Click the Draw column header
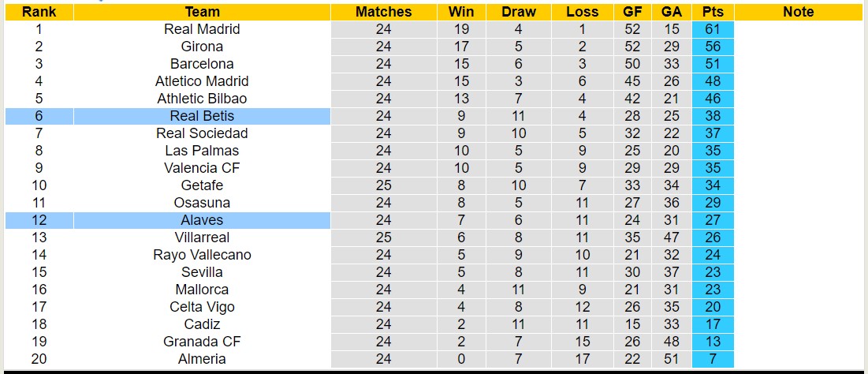The image size is (868, 374). point(518,12)
